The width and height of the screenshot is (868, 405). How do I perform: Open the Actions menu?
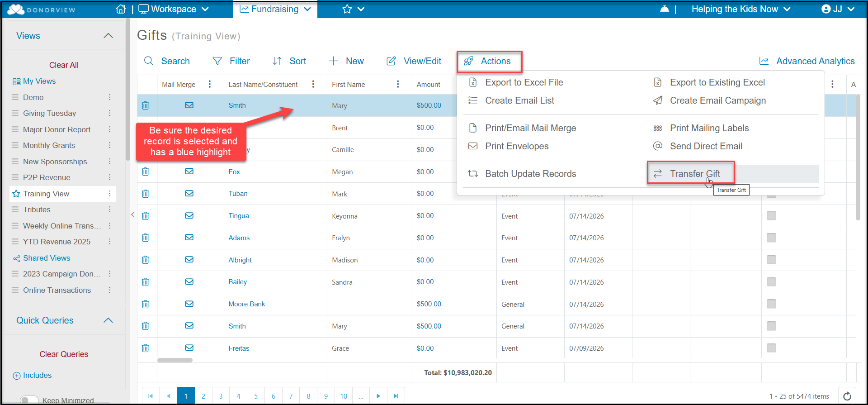click(489, 62)
